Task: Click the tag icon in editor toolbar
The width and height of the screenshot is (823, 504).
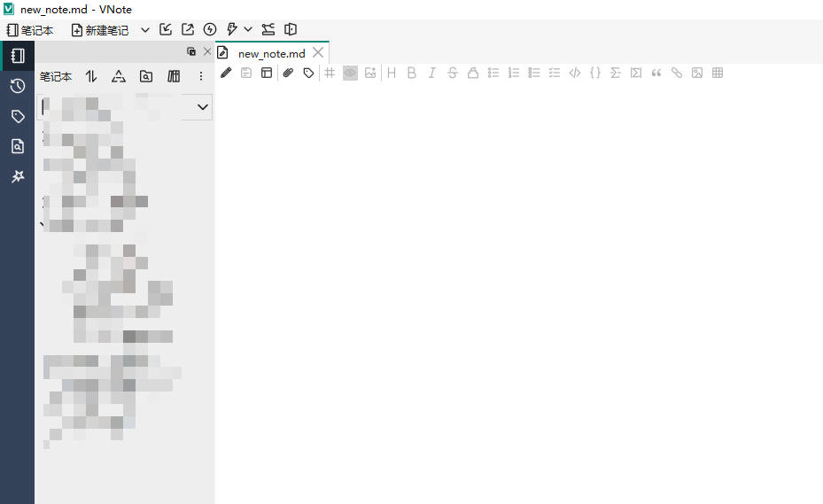Action: pos(308,73)
